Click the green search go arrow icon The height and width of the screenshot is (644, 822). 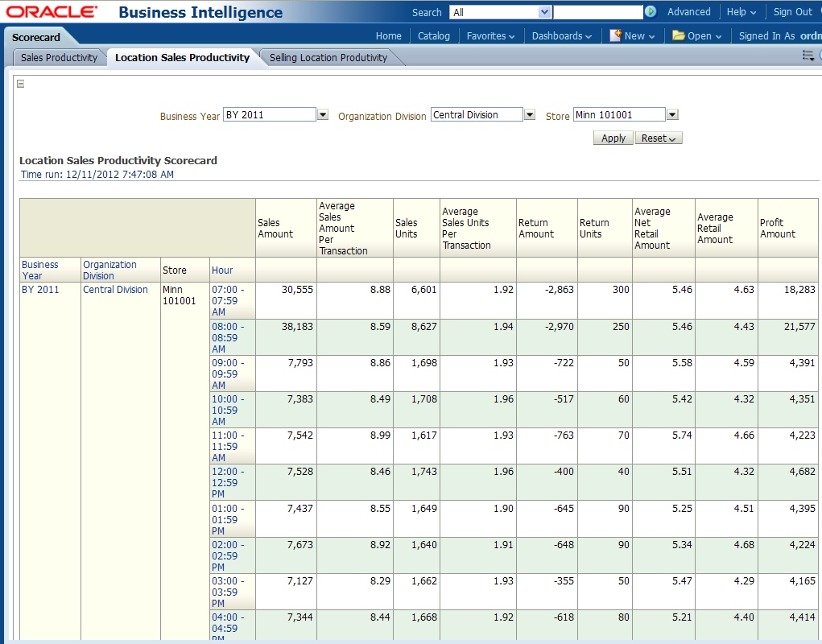pyautogui.click(x=651, y=12)
